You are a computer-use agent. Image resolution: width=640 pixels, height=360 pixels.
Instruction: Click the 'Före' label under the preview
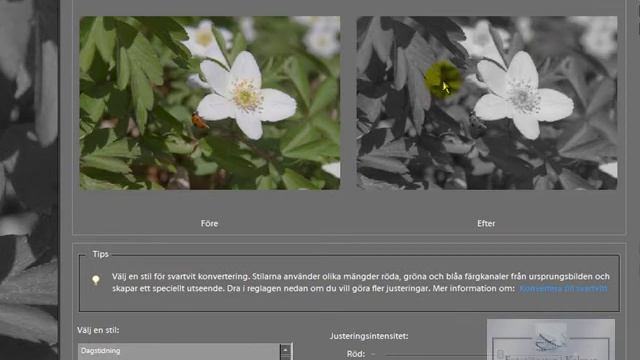coord(209,224)
